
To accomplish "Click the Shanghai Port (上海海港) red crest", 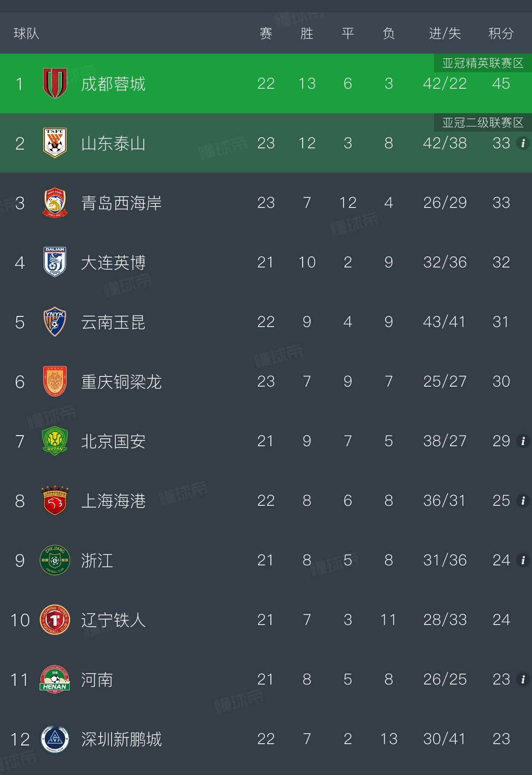I will click(55, 500).
